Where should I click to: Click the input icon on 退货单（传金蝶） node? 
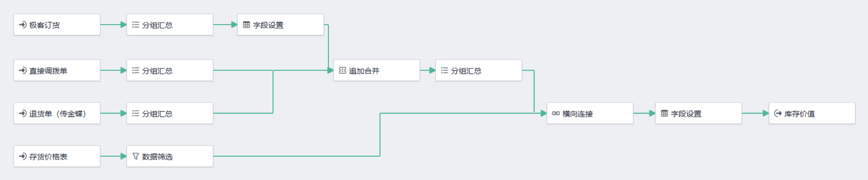[23, 114]
